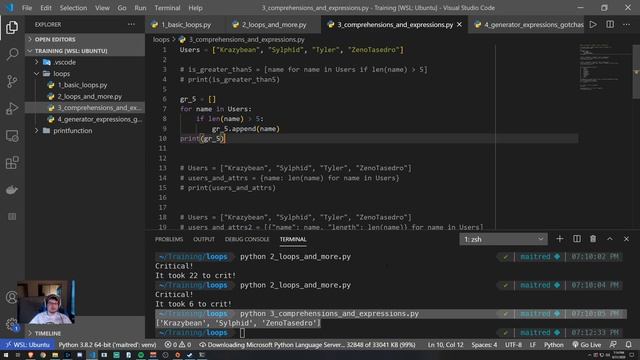Change language mode from Python
The width and height of the screenshot is (640, 360).
tap(553, 344)
